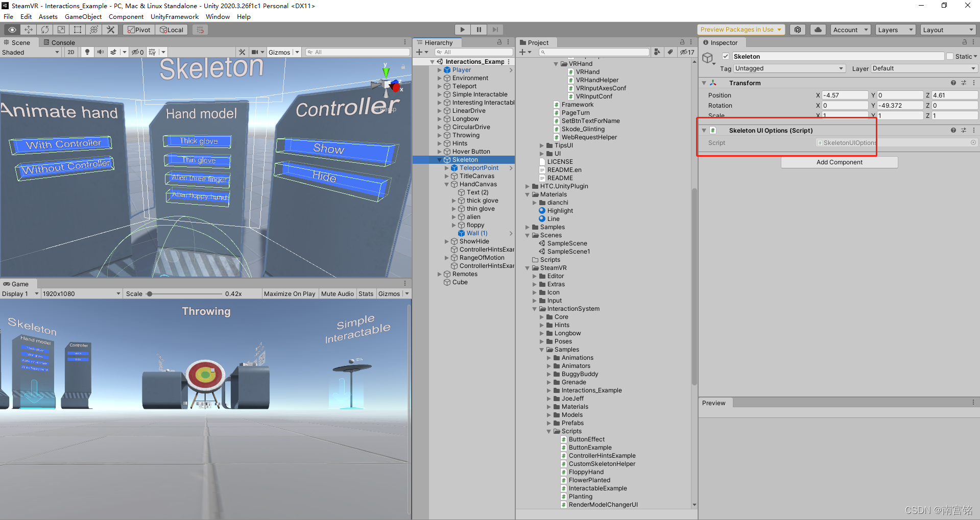Open scene camera settings icon

255,52
